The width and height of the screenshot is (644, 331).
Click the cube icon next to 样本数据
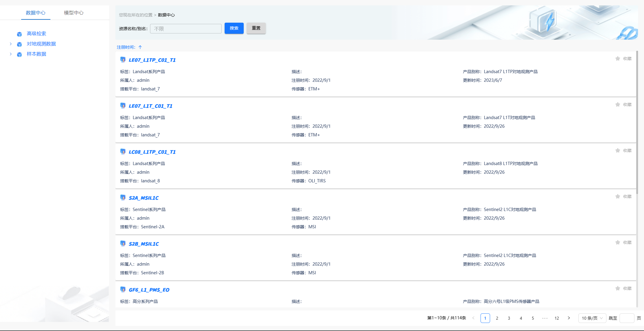pos(19,54)
